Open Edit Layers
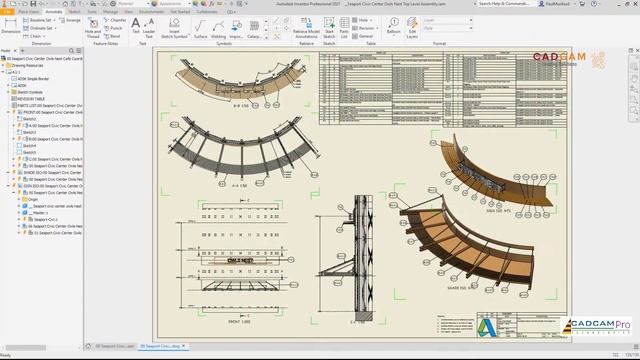Viewport: 640px width, 360px height. coord(412,28)
